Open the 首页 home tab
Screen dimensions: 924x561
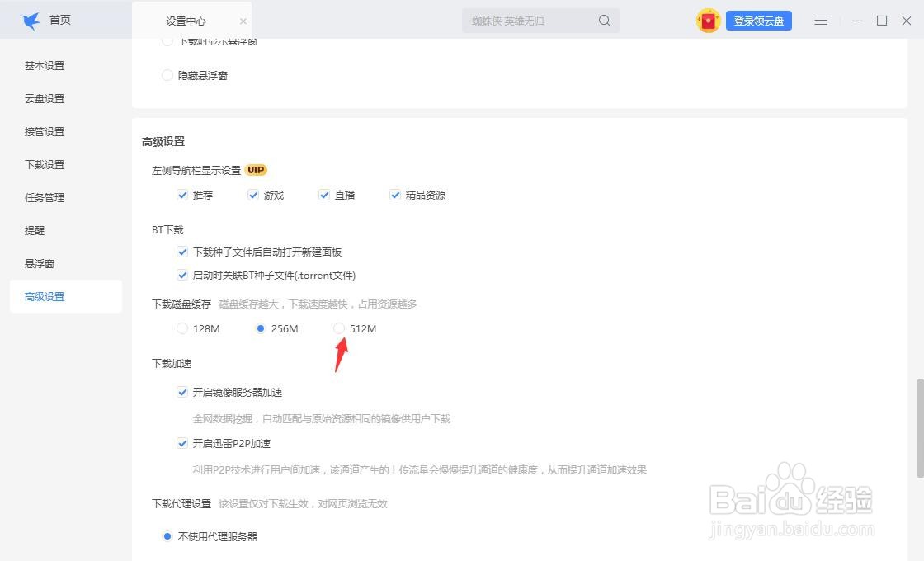[x=60, y=20]
